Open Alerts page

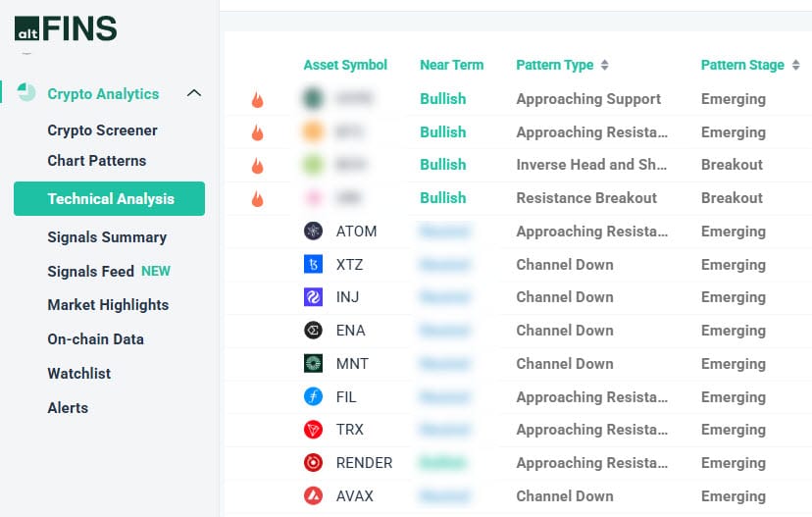[68, 408]
